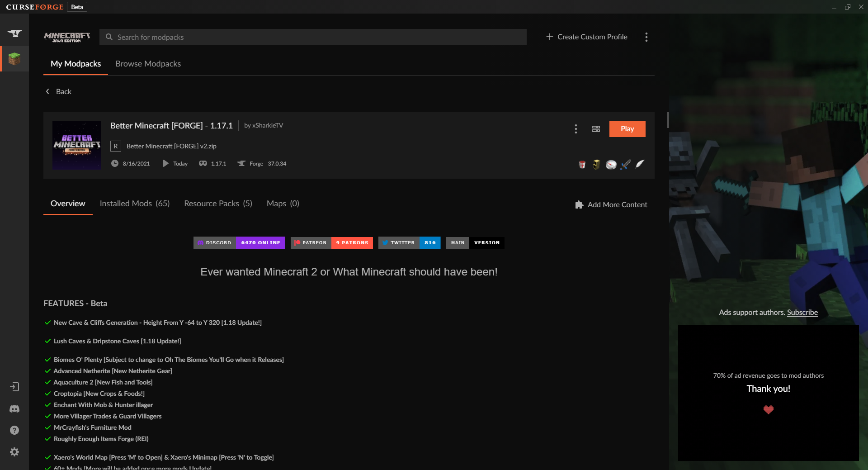
Task: Click the modpack title Better Minecraft [FORGE] - 1.17.1
Action: (x=171, y=126)
